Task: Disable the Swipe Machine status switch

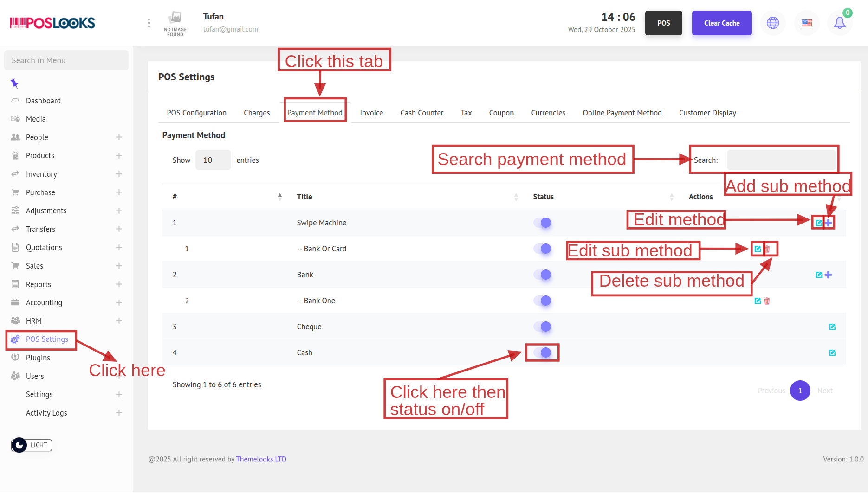Action: tap(542, 223)
